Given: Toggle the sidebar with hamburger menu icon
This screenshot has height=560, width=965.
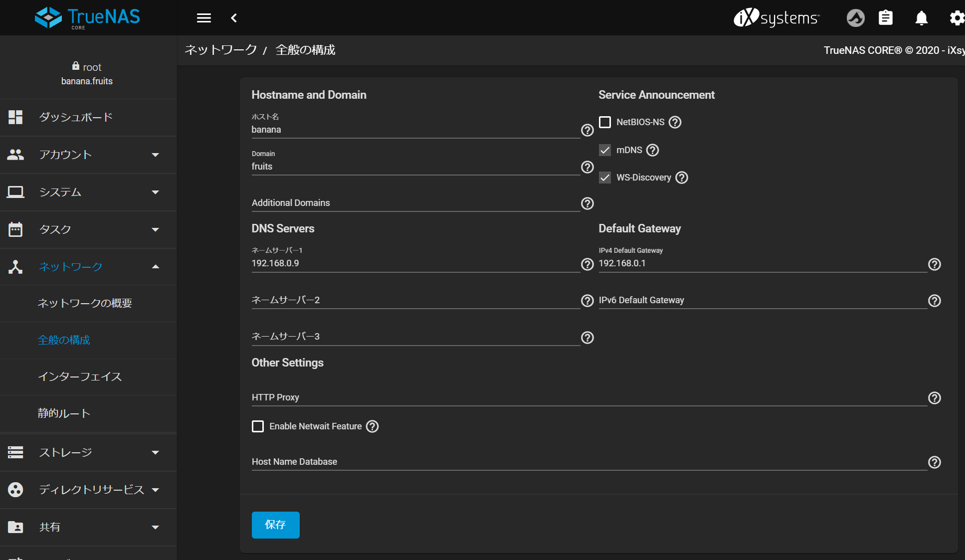Looking at the screenshot, I should tap(203, 18).
